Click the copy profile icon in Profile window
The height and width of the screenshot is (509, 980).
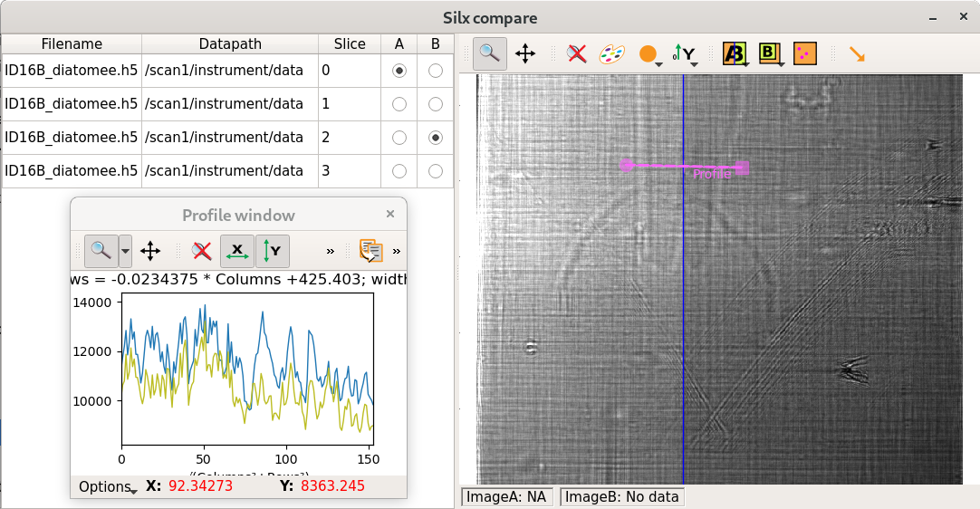tap(370, 250)
